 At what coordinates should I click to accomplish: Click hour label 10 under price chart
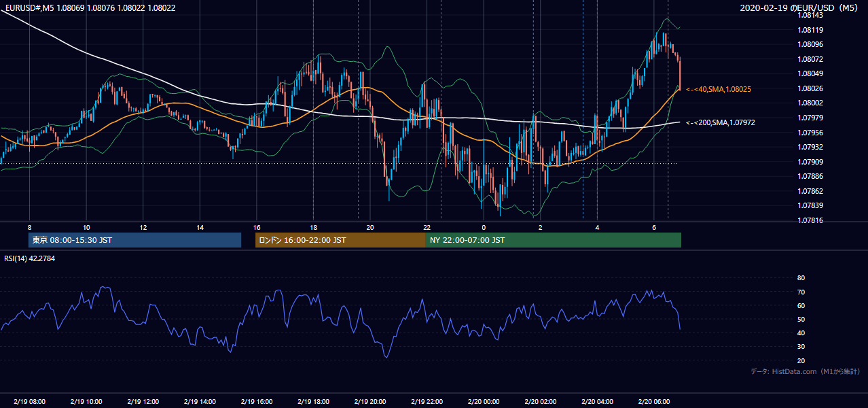coord(86,227)
